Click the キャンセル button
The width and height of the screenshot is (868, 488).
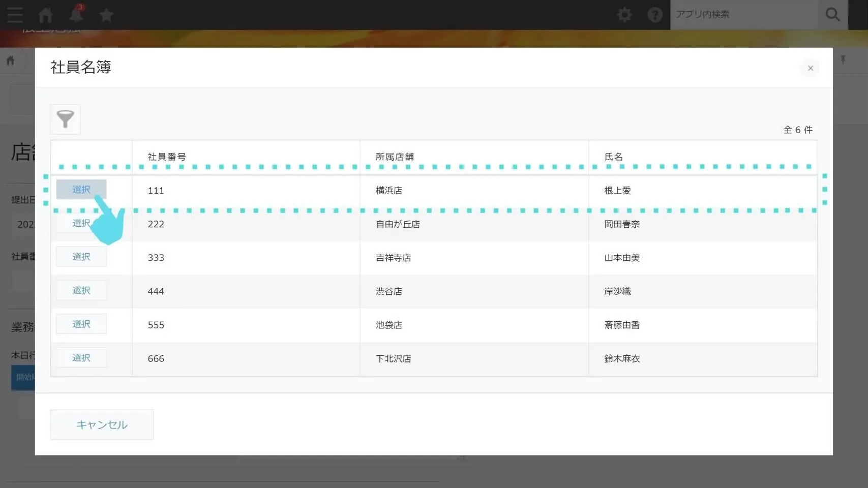(102, 424)
